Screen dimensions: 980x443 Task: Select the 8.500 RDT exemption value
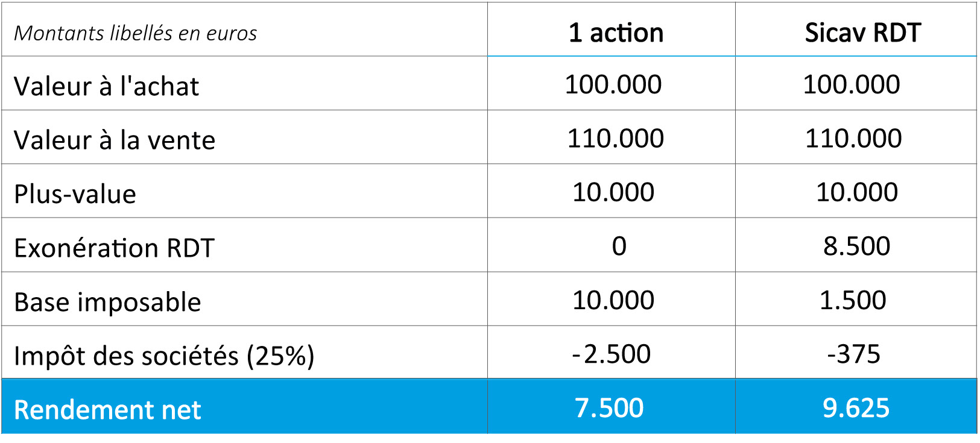[x=856, y=246]
